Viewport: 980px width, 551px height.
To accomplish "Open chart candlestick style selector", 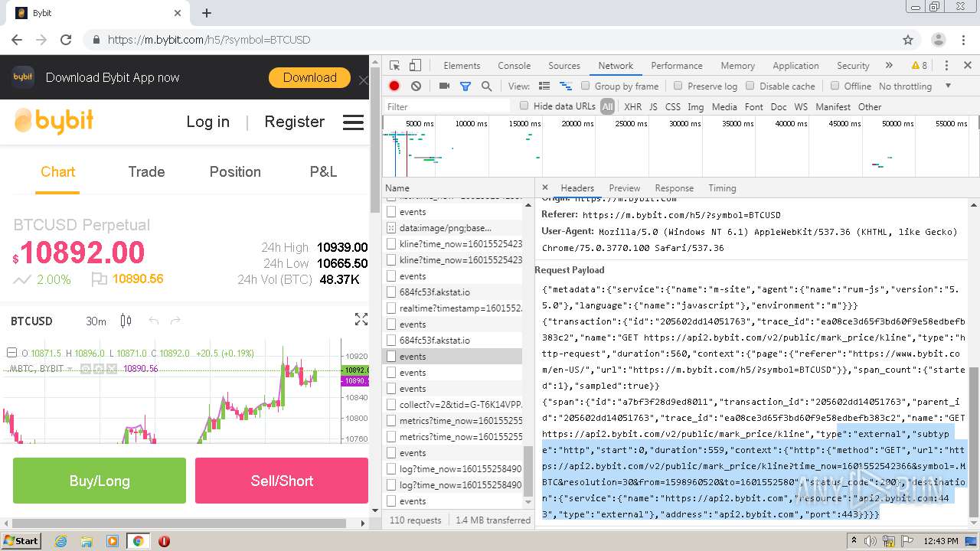I will (x=126, y=321).
